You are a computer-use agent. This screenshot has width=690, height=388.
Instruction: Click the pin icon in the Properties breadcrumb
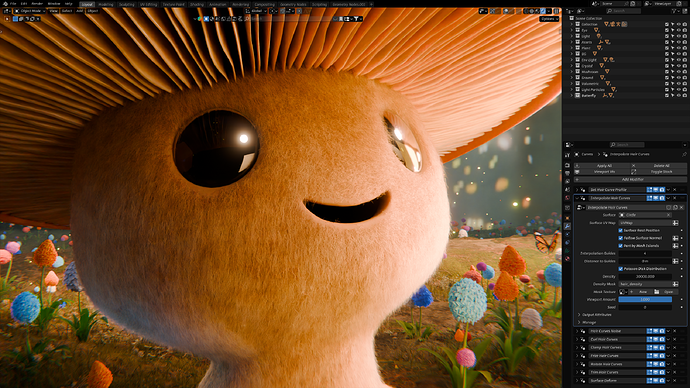pyautogui.click(x=684, y=154)
